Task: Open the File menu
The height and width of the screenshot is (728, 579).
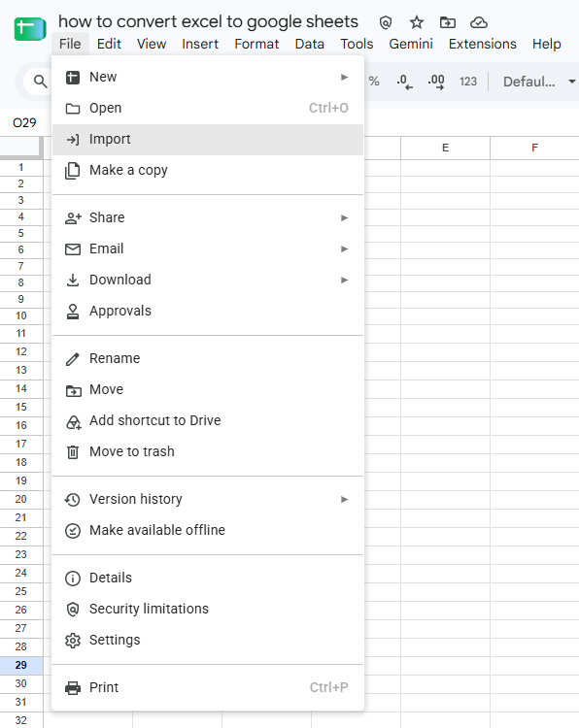Action: pos(70,44)
